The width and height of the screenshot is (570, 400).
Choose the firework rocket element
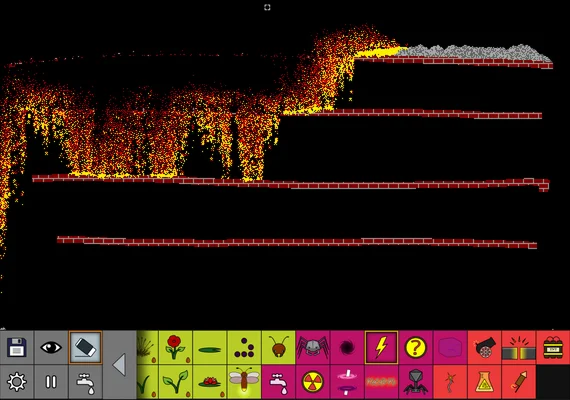pos(518,382)
